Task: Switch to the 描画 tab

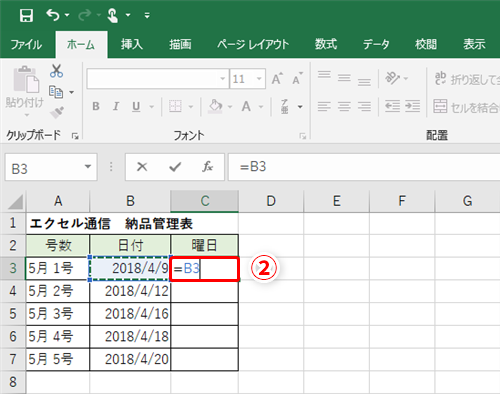Action: pyautogui.click(x=180, y=44)
